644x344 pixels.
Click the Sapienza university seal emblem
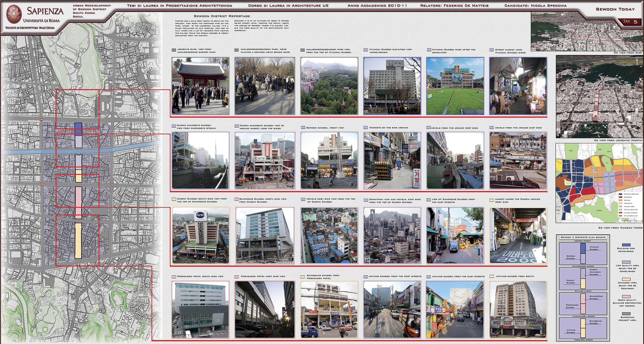pyautogui.click(x=14, y=14)
